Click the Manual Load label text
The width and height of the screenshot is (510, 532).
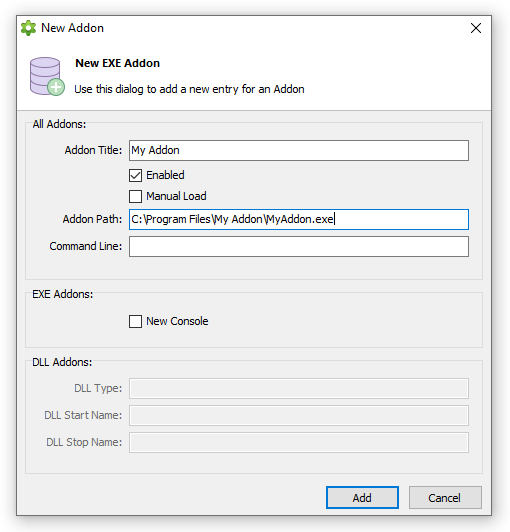[x=176, y=196]
